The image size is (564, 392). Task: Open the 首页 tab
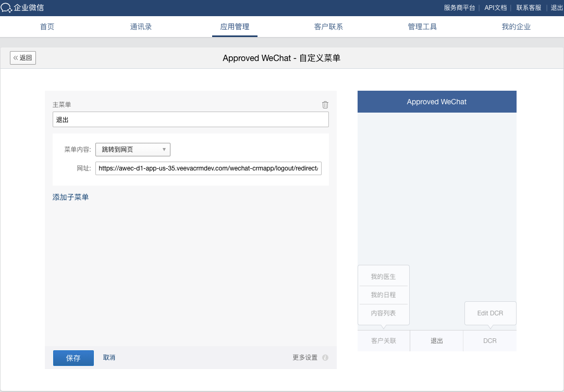pos(47,27)
